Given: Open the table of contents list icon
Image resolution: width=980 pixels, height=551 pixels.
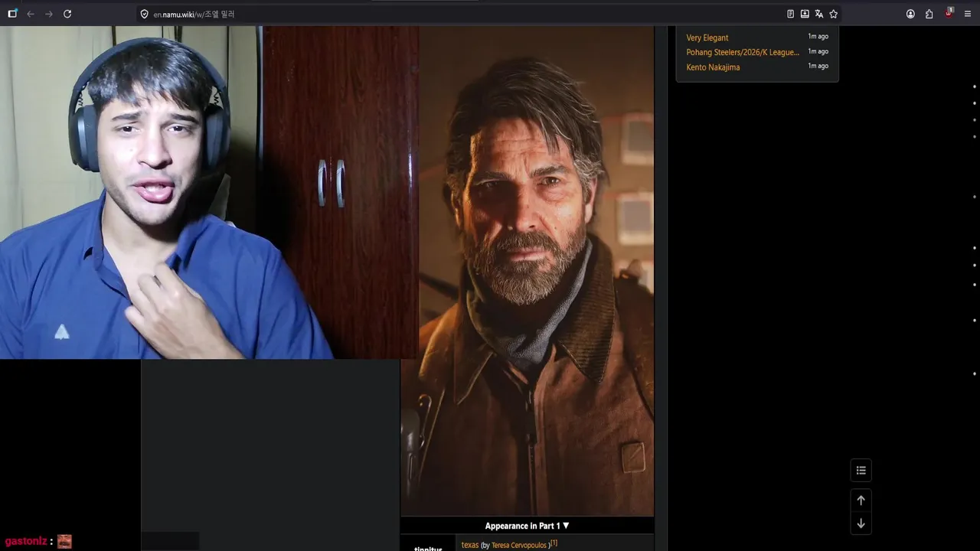Looking at the screenshot, I should click(861, 470).
